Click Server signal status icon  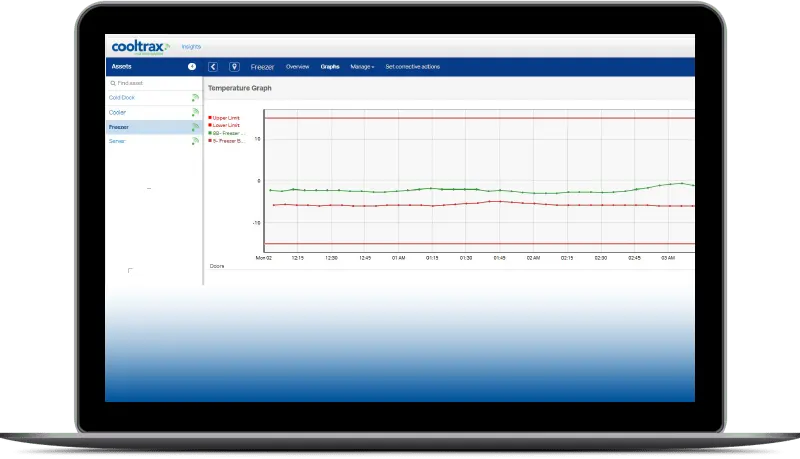[195, 141]
